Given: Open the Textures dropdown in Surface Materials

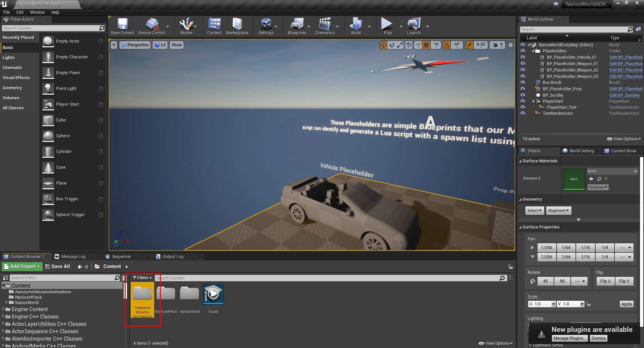Looking at the screenshot, I should pyautogui.click(x=598, y=188).
